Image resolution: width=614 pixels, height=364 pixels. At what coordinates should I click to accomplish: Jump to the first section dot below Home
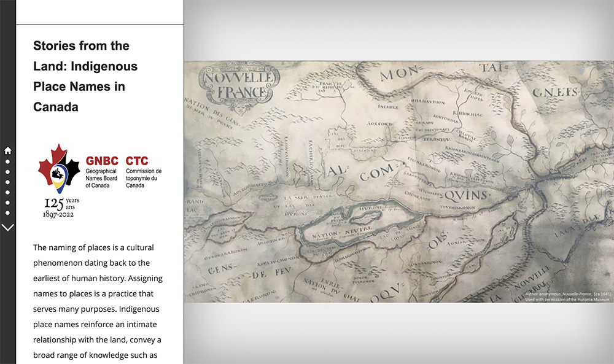8,161
